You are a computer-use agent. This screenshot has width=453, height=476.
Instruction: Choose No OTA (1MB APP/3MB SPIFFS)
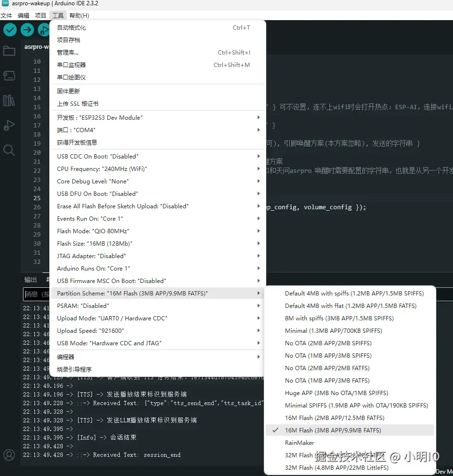coord(350,355)
